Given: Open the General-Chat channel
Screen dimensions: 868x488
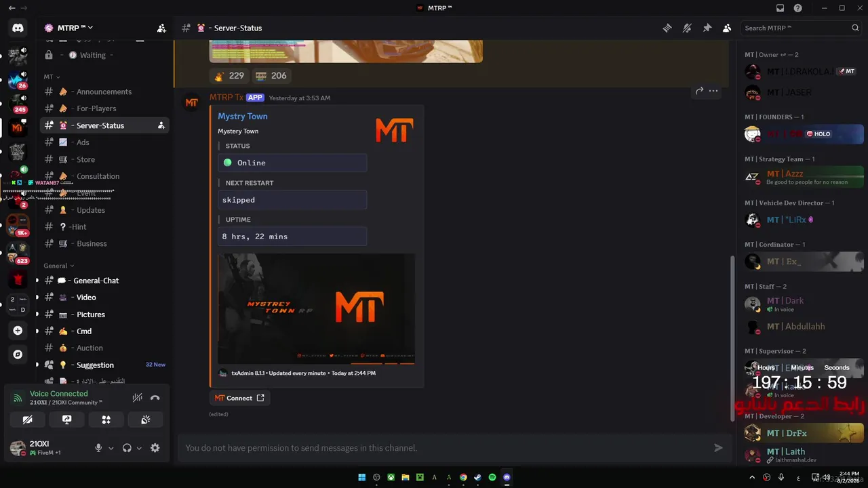Looking at the screenshot, I should click(104, 281).
